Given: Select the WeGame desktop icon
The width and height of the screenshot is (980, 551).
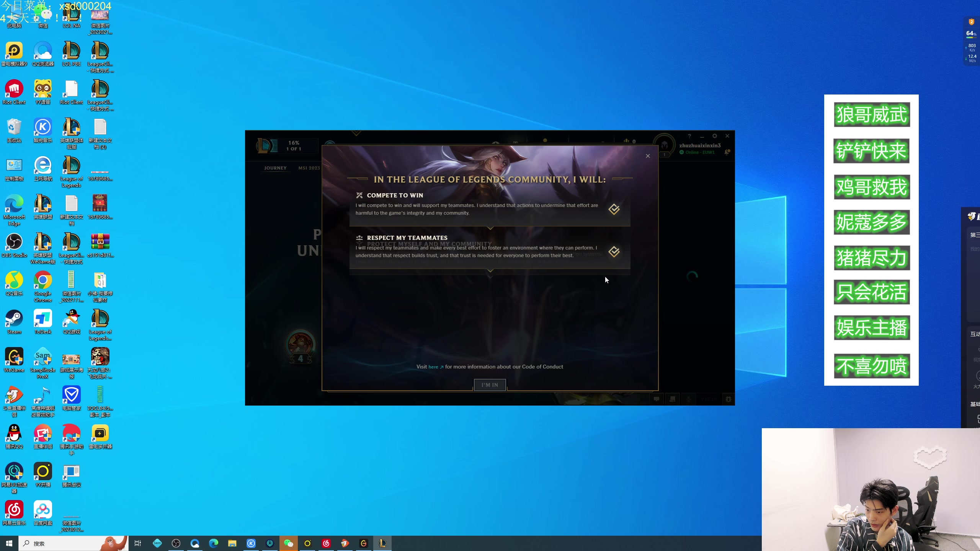Looking at the screenshot, I should 14,360.
